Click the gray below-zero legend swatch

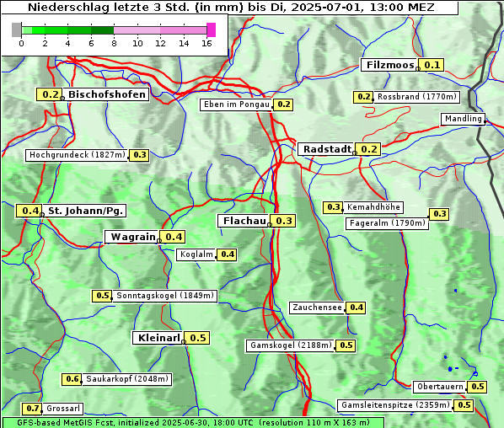[16, 29]
